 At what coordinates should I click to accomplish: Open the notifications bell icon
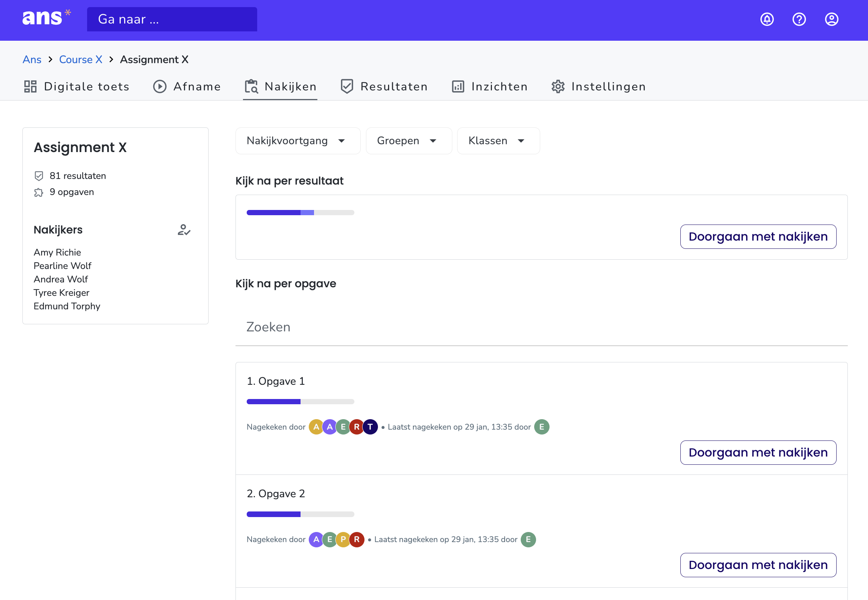pos(767,19)
